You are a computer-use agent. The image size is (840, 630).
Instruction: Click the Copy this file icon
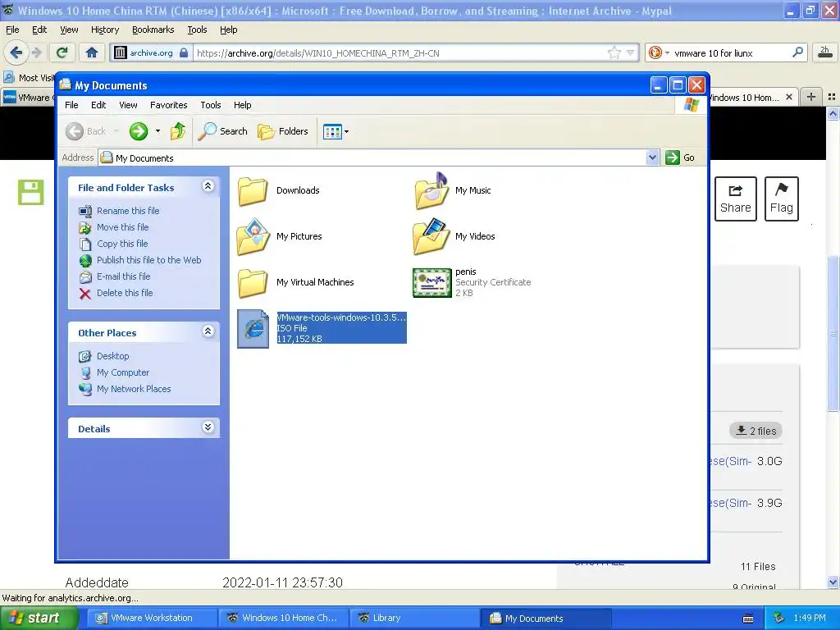pos(85,244)
